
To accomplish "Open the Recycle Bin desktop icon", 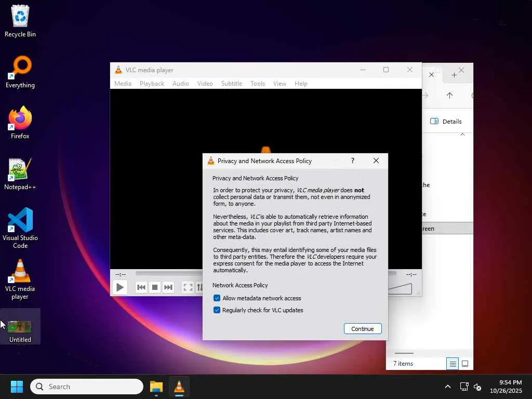I will pos(20,21).
